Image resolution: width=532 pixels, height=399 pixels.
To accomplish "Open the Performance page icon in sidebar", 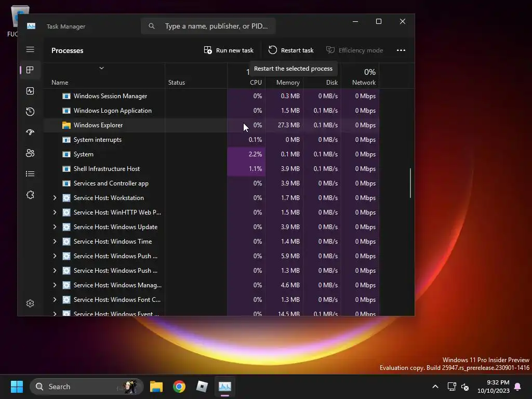I will pos(30,91).
